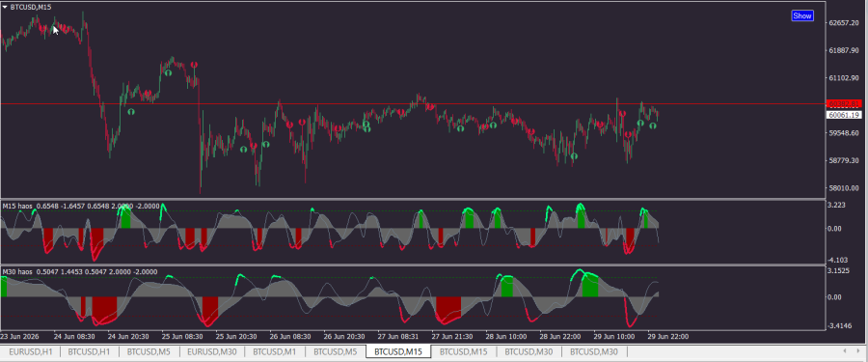Screen dimensions: 868x362
Task: Click the 3.1525 indicator scale value
Action: click(x=839, y=270)
